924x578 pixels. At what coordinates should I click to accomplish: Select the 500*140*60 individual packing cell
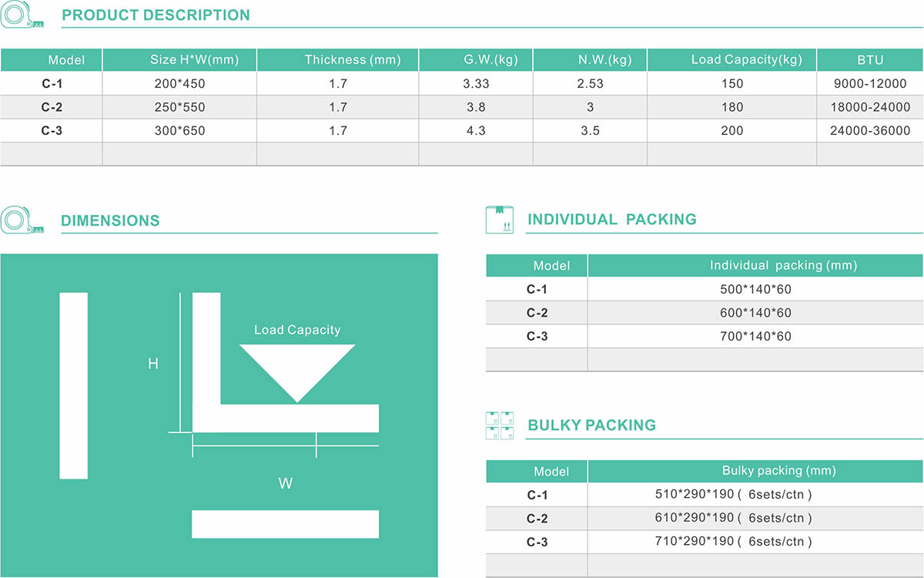coord(755,290)
